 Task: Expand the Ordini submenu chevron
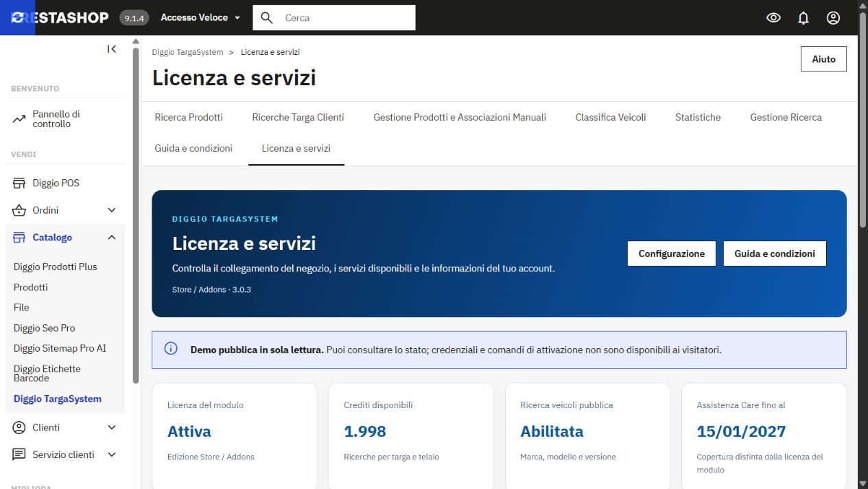click(113, 210)
